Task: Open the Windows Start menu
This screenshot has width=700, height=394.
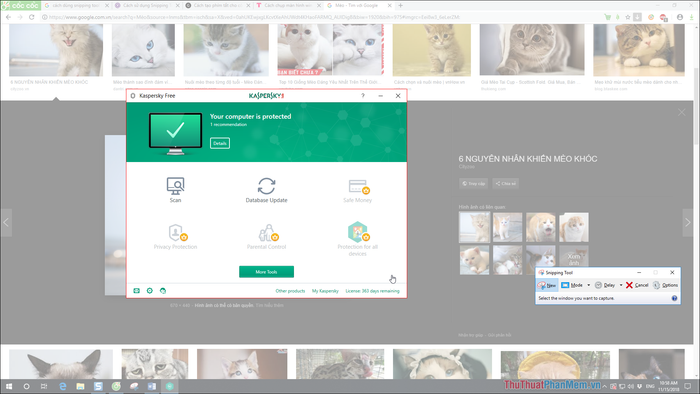Action: [8, 386]
